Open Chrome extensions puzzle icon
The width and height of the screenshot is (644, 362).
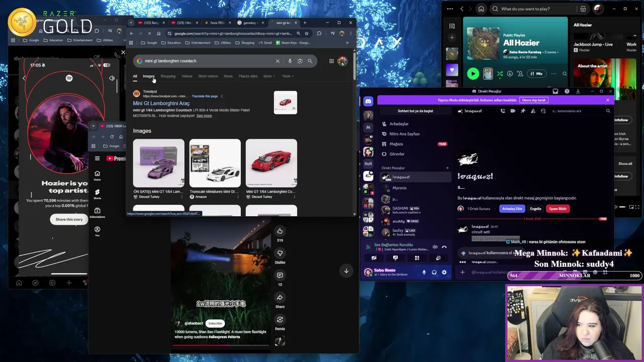pos(319,34)
